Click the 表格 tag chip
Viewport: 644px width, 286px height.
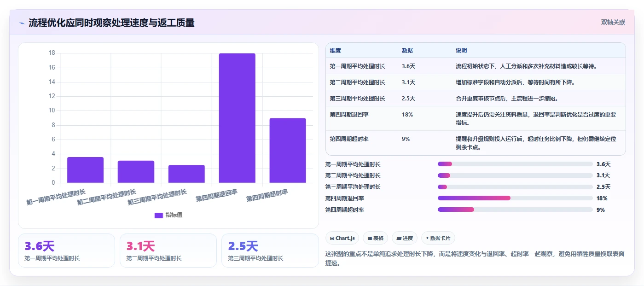(375, 238)
